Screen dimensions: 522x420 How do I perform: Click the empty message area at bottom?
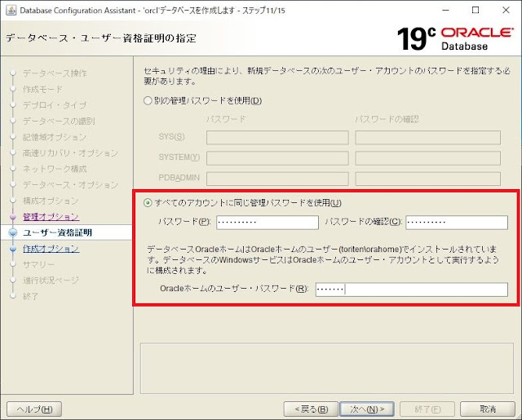click(x=327, y=369)
